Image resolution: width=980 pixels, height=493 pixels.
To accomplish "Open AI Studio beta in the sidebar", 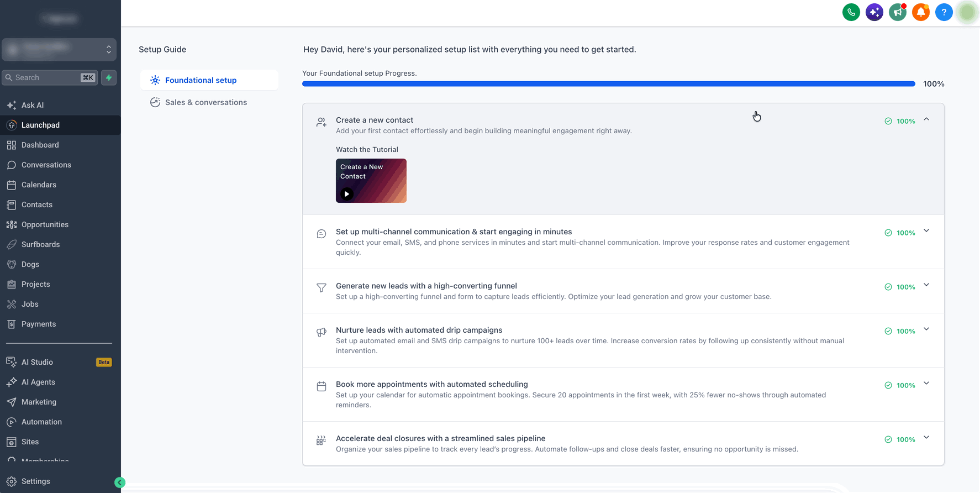I will pos(60,362).
